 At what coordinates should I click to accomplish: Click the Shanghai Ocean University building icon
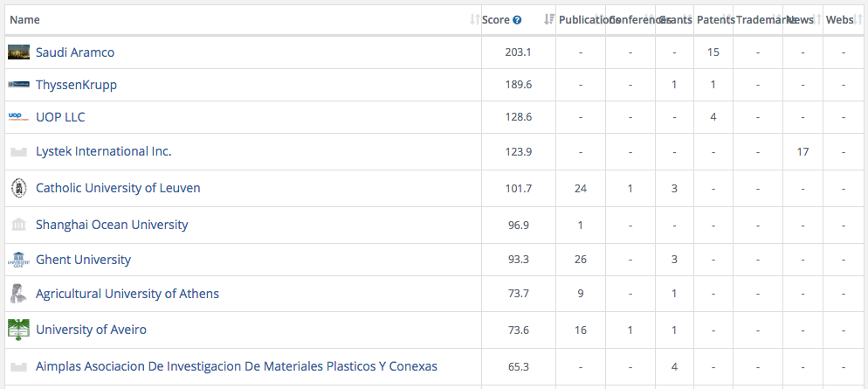[19, 225]
